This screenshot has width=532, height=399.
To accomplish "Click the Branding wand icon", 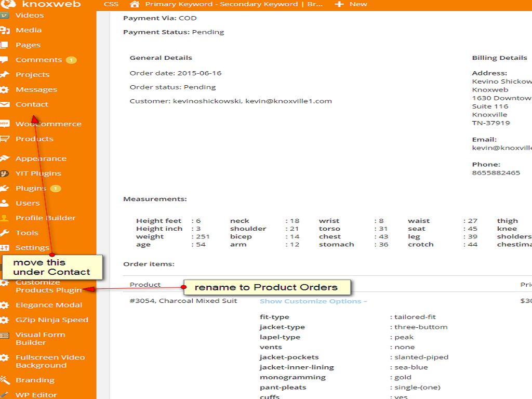I will tap(5, 380).
